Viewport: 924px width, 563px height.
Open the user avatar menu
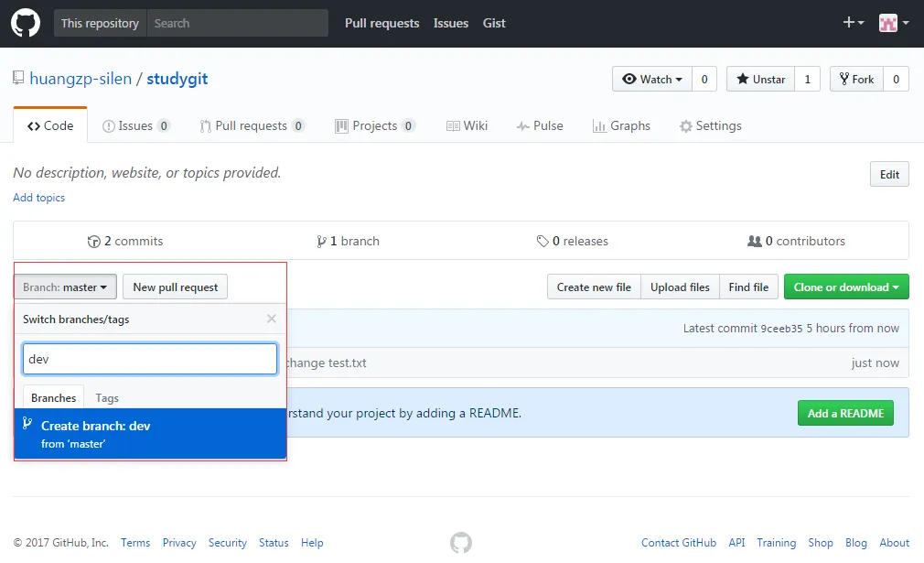(x=893, y=23)
